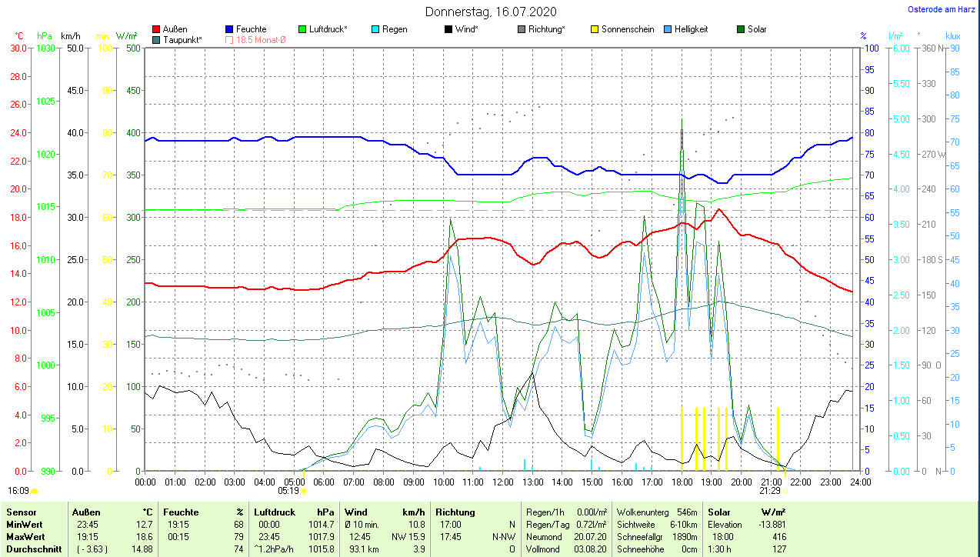Click the MaxWert row label
Viewport: 980px width, 557px height.
(25, 536)
